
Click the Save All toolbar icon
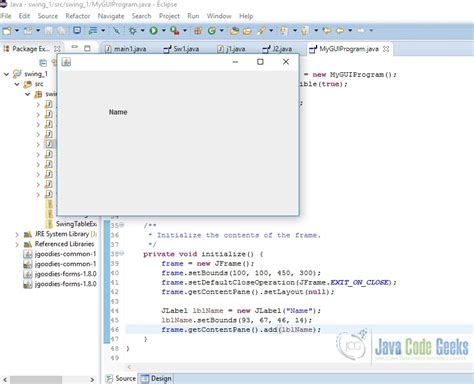61,31
